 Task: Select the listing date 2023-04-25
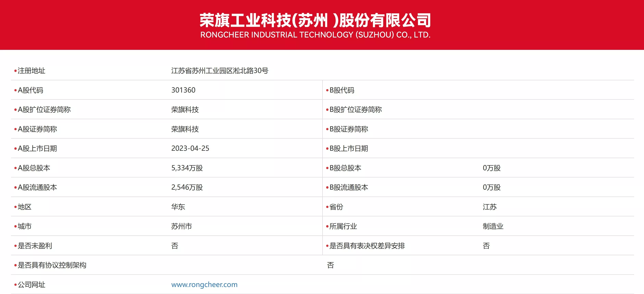[190, 149]
